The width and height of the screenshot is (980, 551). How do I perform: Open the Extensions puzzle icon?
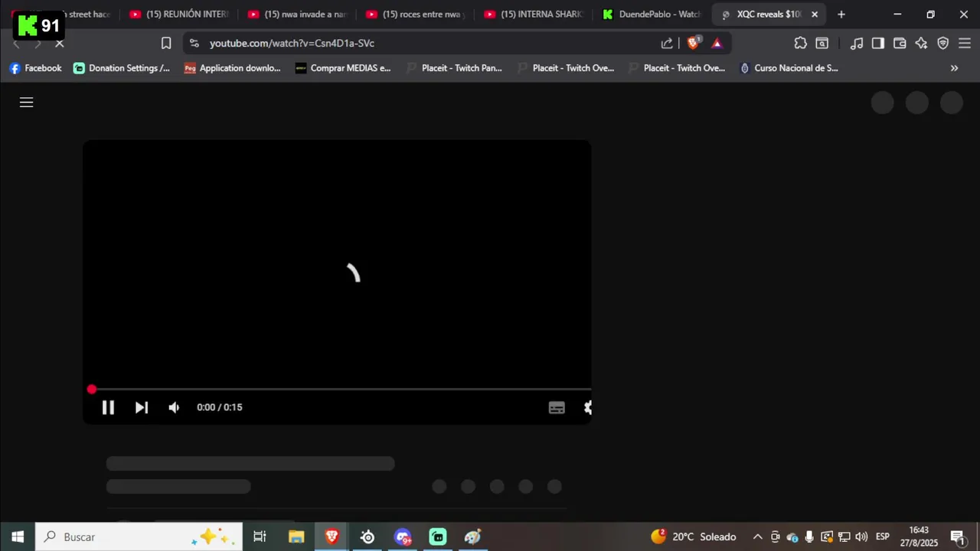[x=800, y=44]
